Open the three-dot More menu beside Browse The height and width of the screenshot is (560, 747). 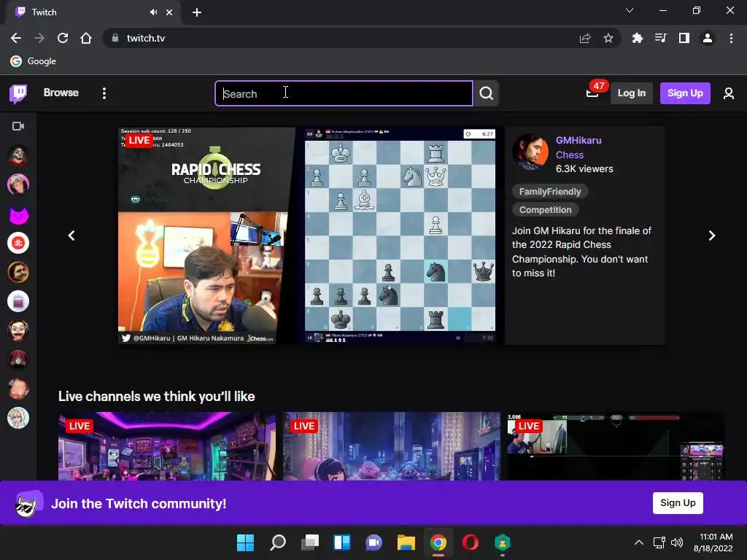pos(104,93)
